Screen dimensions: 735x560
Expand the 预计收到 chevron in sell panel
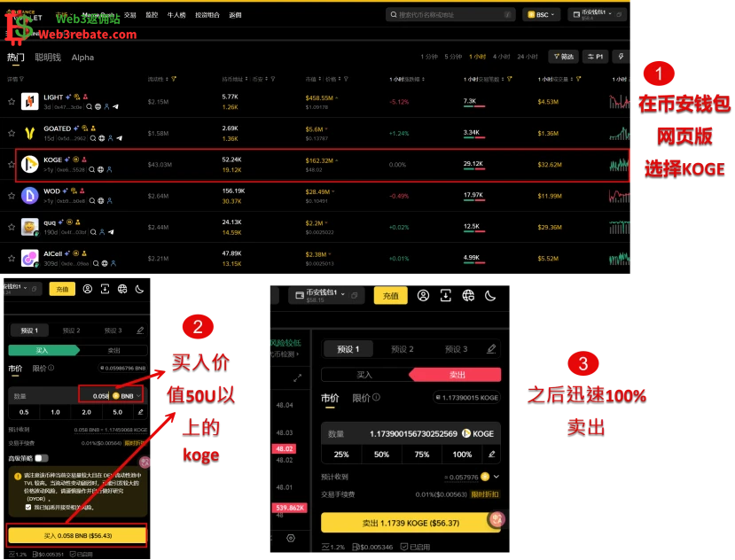coord(494,477)
